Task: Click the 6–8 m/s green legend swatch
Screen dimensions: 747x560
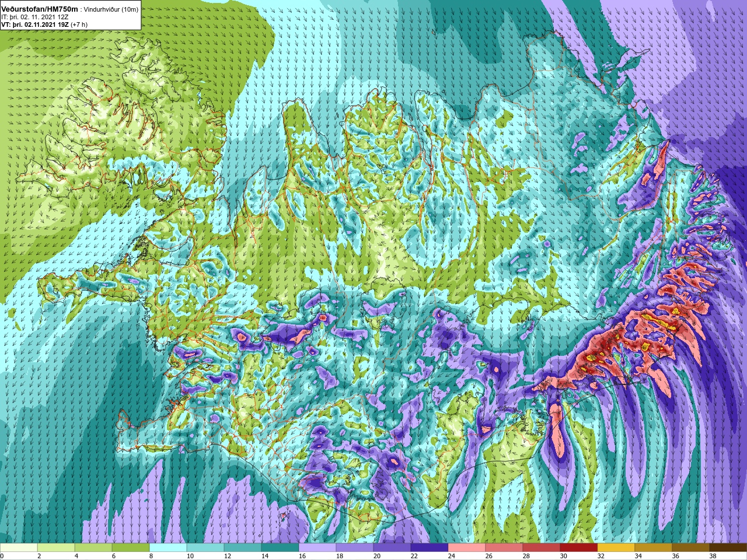Action: (131, 548)
